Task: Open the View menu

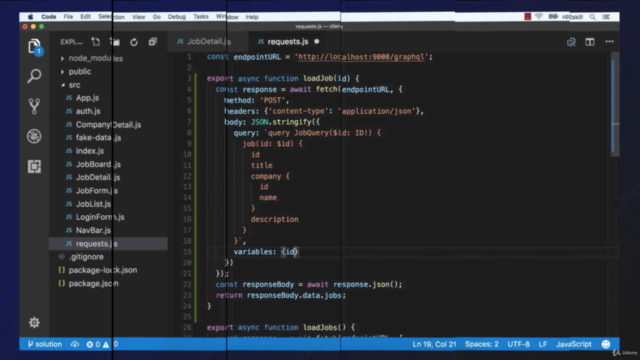Action: click(x=138, y=17)
